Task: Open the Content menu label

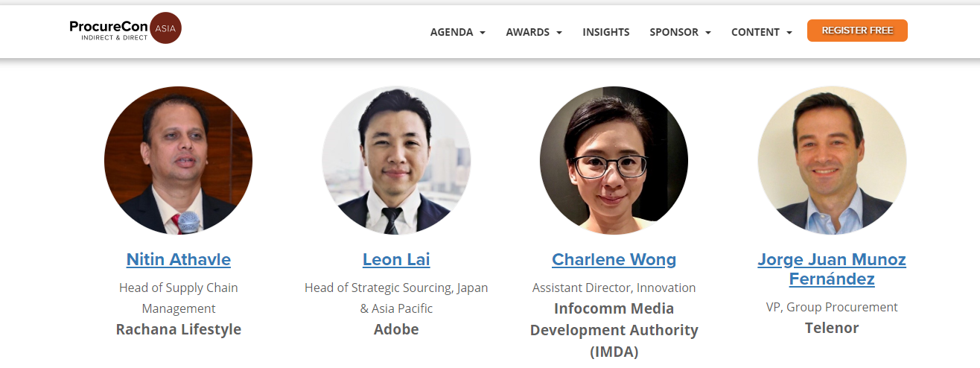Action: click(755, 32)
